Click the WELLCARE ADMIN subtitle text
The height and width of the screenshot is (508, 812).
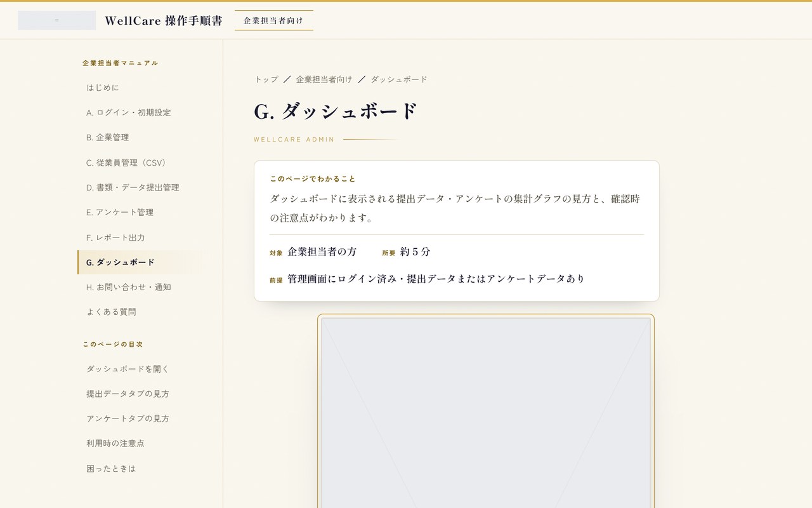[x=294, y=140]
